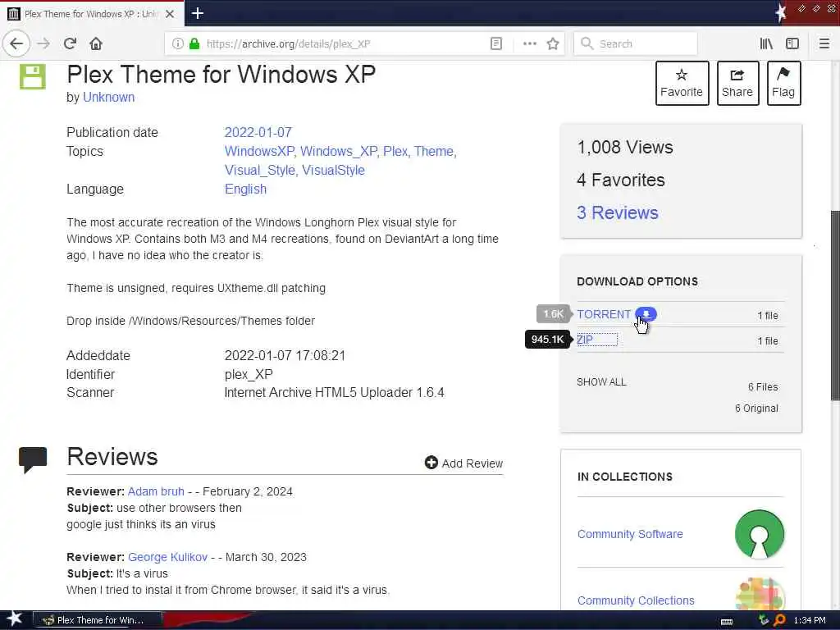Jump to the 3 Reviews link

click(617, 212)
